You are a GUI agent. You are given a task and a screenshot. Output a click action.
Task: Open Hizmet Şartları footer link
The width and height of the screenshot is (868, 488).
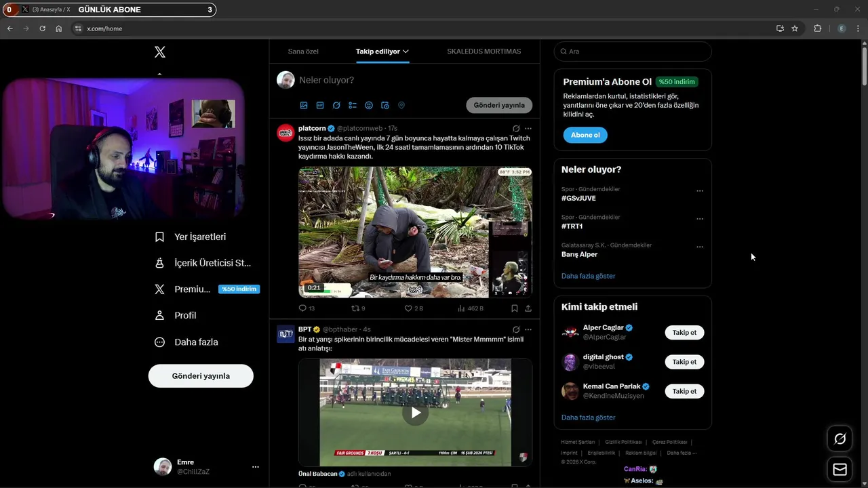pos(578,442)
